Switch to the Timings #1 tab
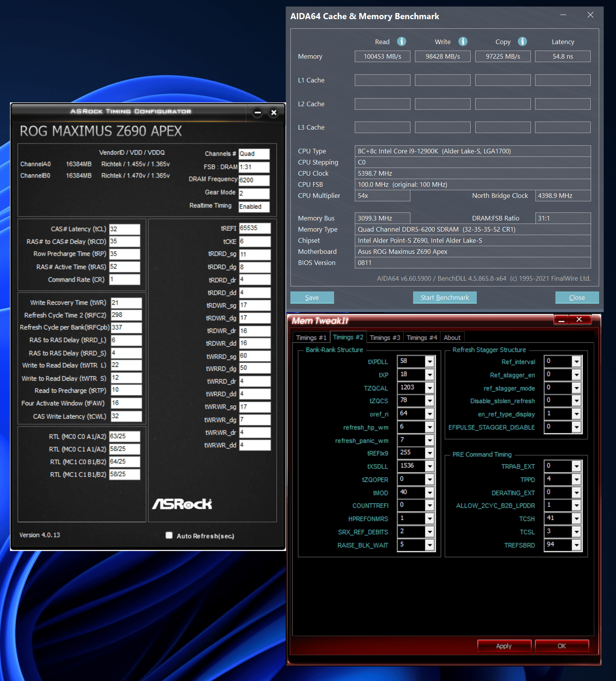This screenshot has width=616, height=681. tap(311, 337)
